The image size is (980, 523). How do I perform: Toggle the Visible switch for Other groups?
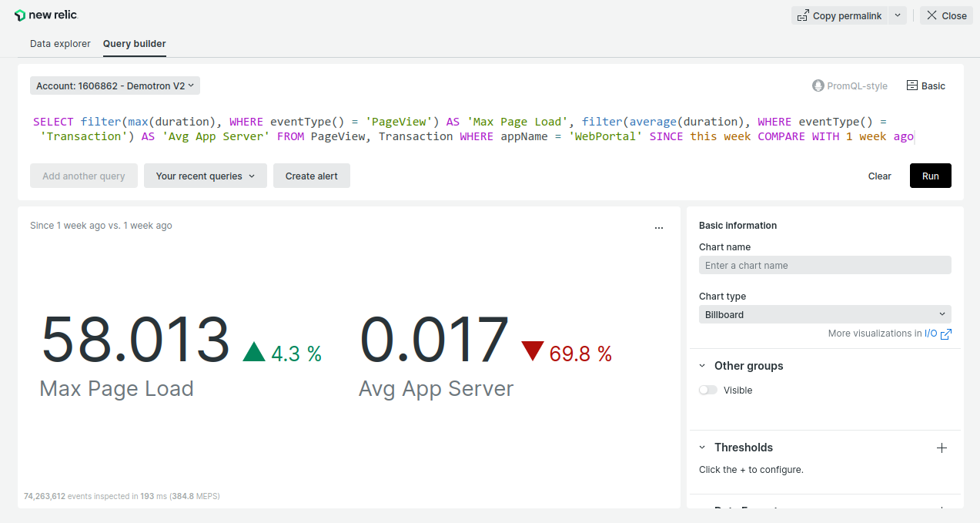707,391
